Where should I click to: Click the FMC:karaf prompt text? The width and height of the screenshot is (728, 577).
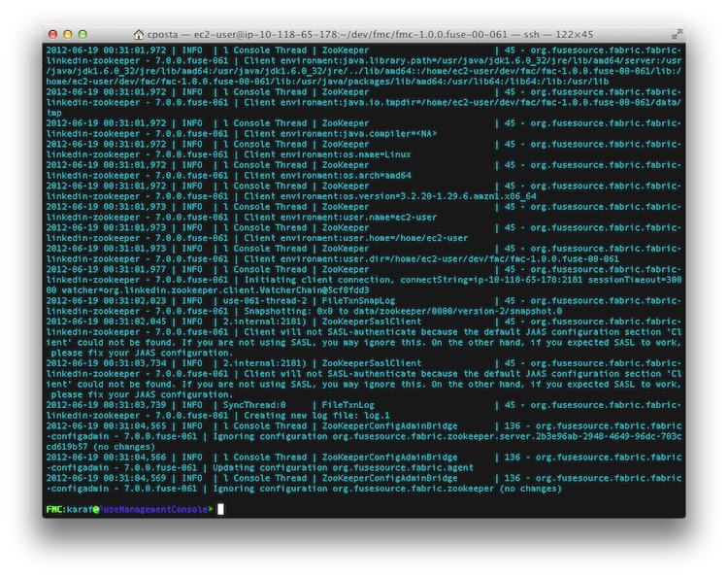coord(69,509)
